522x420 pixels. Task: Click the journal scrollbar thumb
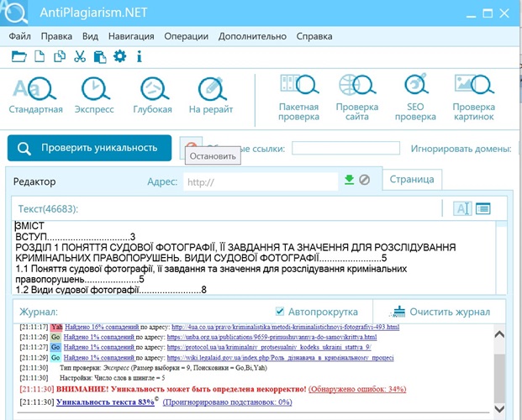(x=499, y=379)
